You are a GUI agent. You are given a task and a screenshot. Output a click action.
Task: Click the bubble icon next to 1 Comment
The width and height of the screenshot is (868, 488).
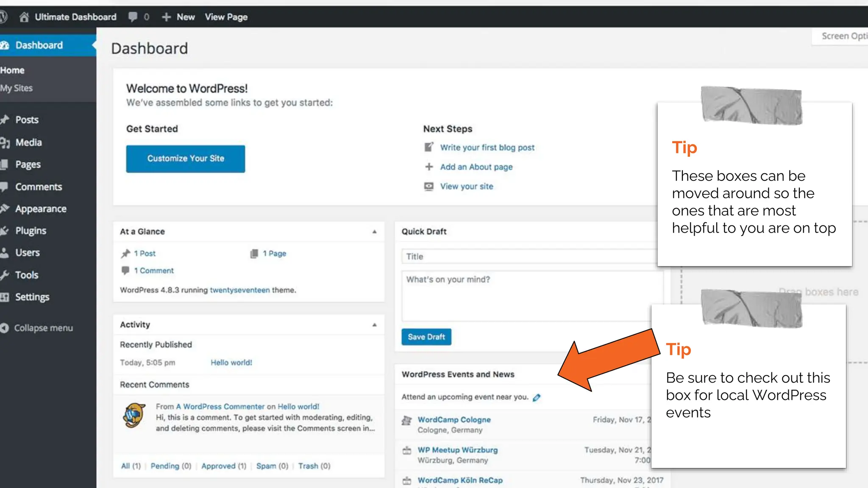[125, 270]
